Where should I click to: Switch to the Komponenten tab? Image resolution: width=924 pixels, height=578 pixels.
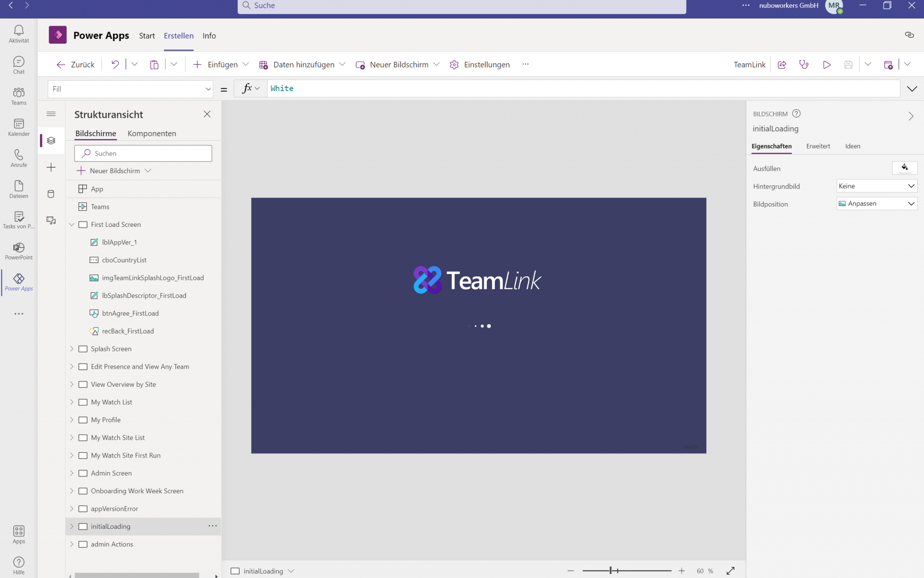coord(152,133)
